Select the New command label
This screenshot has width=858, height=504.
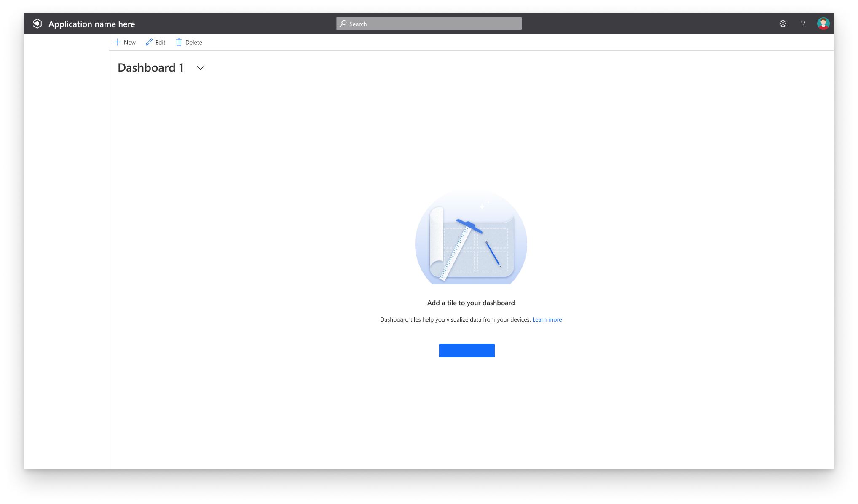pyautogui.click(x=130, y=43)
